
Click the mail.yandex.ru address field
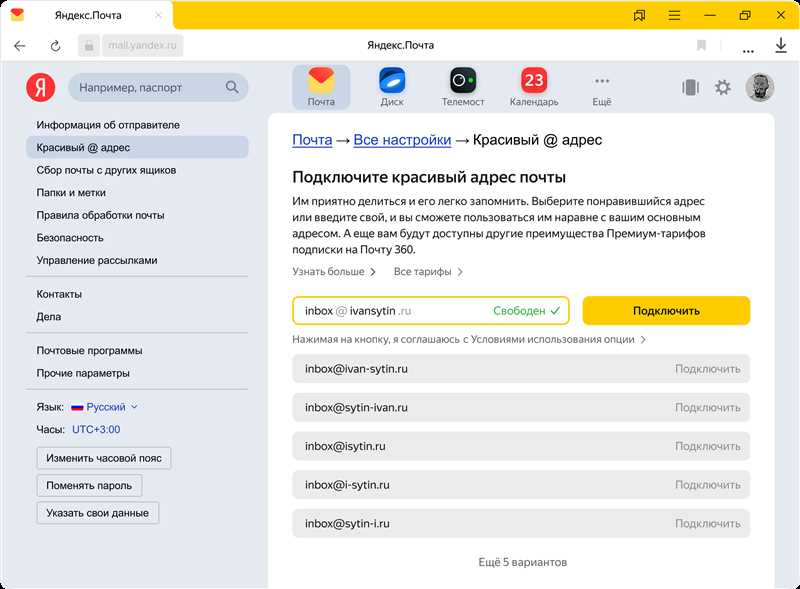pyautogui.click(x=142, y=45)
